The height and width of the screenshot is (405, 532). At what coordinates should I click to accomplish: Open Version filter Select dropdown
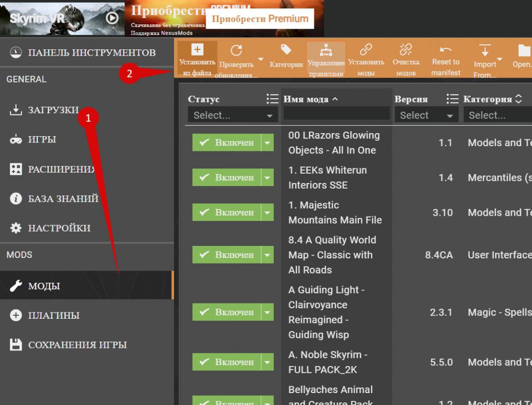click(425, 115)
